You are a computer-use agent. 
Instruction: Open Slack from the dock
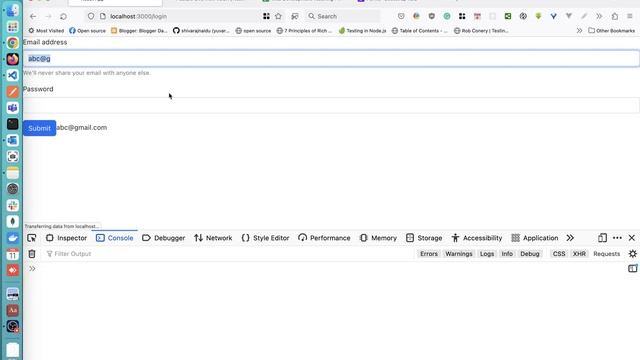[x=13, y=205]
